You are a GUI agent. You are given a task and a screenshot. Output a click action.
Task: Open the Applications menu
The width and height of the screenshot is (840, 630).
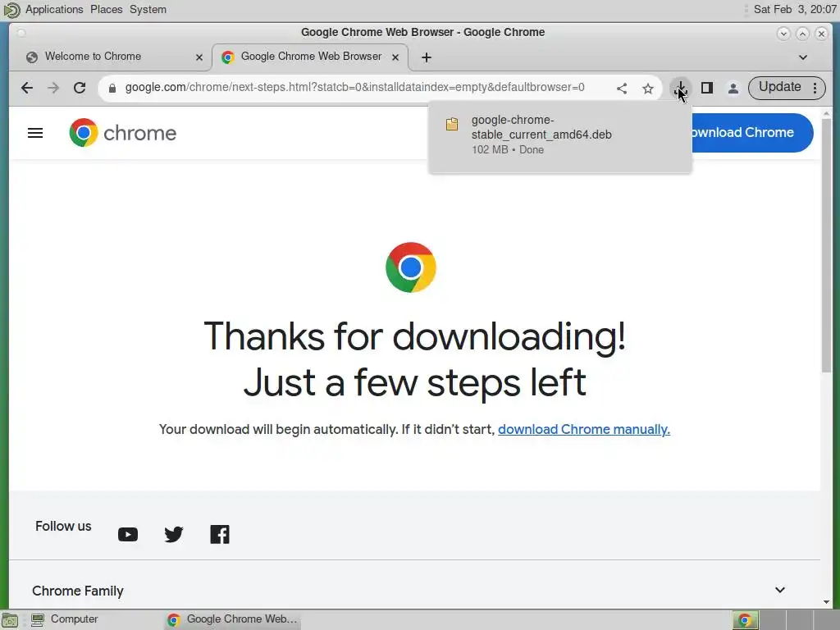coord(54,10)
